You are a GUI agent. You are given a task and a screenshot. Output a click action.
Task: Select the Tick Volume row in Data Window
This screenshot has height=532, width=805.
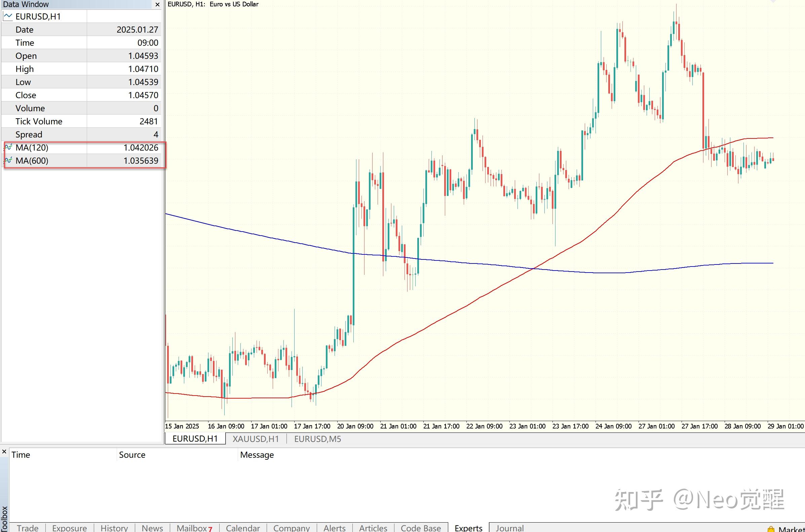(x=39, y=121)
